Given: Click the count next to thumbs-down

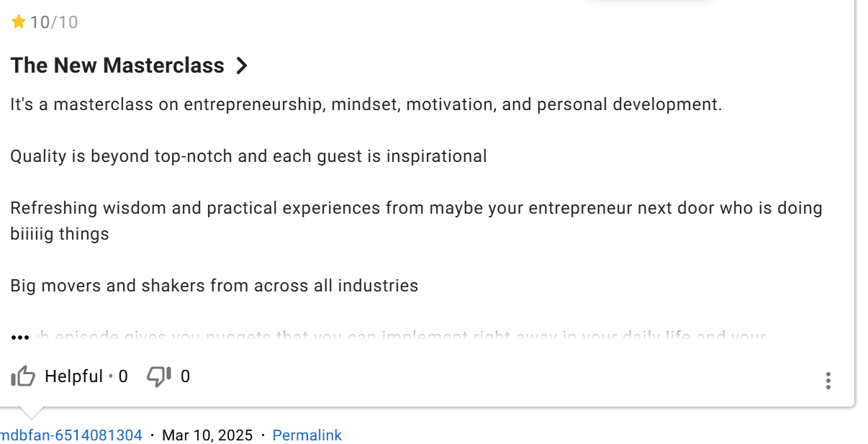Looking at the screenshot, I should click(186, 376).
